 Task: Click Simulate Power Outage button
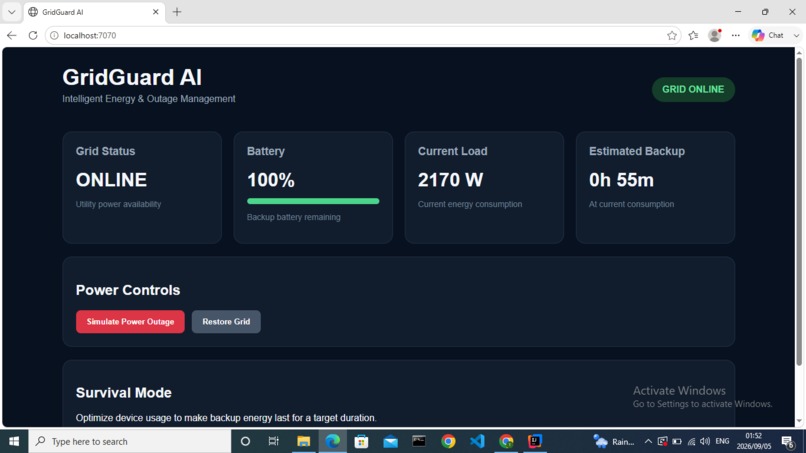(x=130, y=321)
